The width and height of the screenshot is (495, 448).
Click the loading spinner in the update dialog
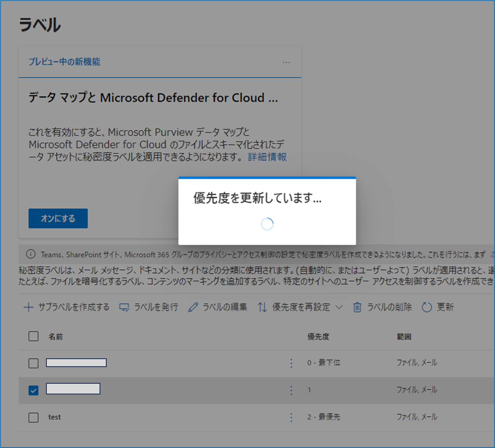[x=267, y=224]
